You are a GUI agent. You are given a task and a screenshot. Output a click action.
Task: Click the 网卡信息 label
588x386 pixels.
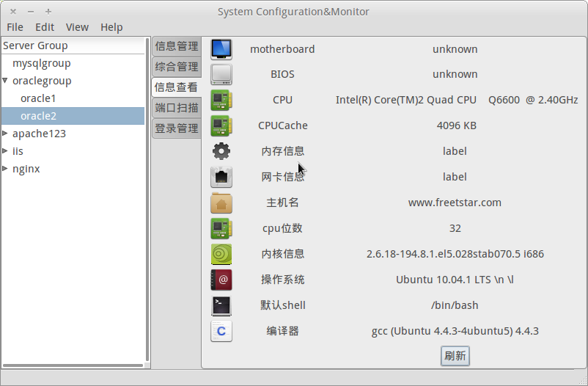282,177
